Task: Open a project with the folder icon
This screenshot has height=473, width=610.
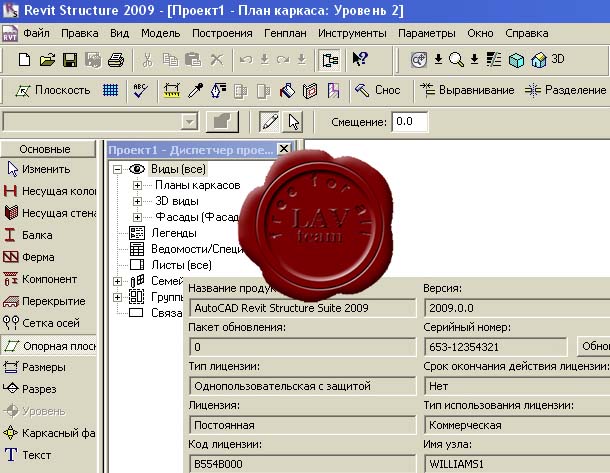Action: (47, 60)
